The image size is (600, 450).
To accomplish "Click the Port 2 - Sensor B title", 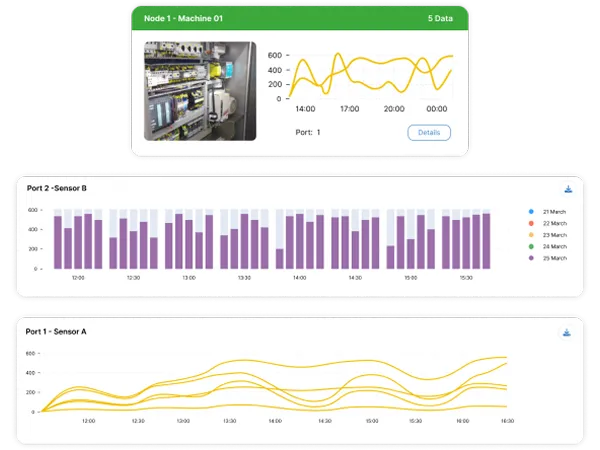I will 57,188.
